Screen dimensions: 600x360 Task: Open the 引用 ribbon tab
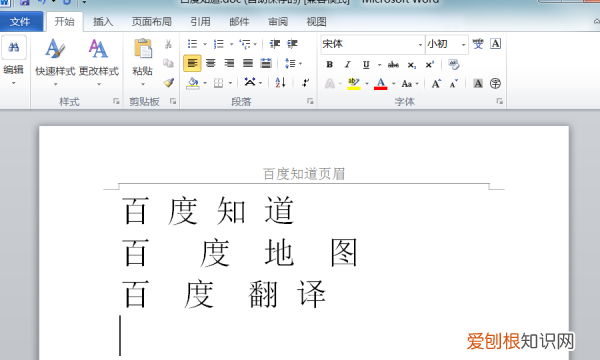point(201,22)
